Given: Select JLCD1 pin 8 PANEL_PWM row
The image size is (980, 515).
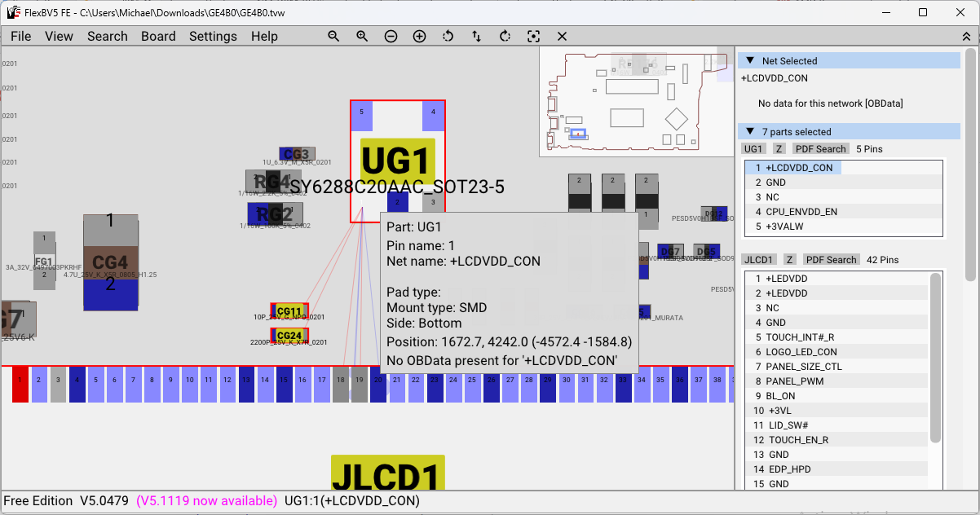Looking at the screenshot, I should tap(837, 381).
